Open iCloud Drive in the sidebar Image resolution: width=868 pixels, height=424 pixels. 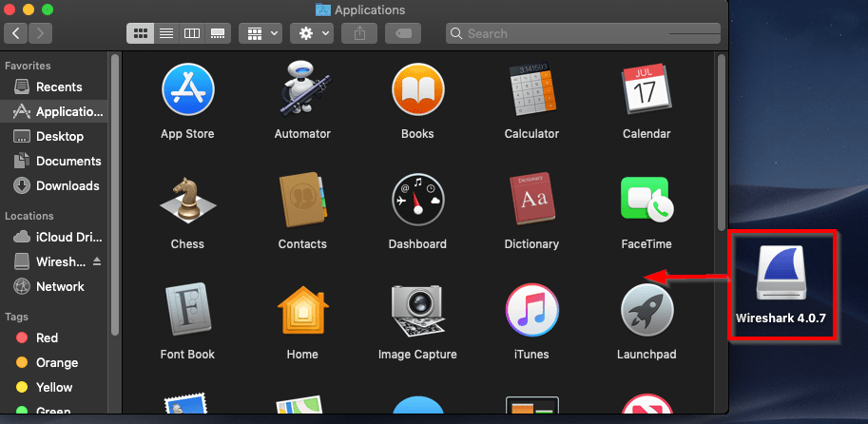tap(54, 237)
